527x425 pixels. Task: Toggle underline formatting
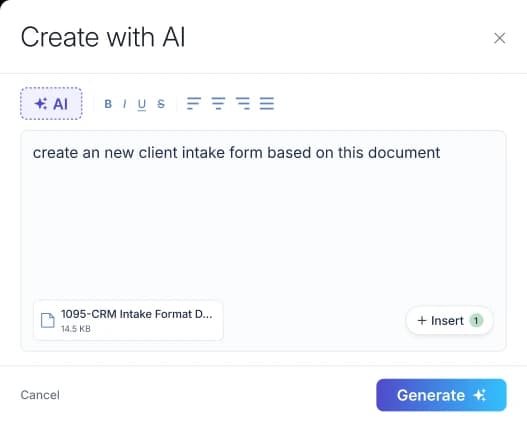click(142, 104)
